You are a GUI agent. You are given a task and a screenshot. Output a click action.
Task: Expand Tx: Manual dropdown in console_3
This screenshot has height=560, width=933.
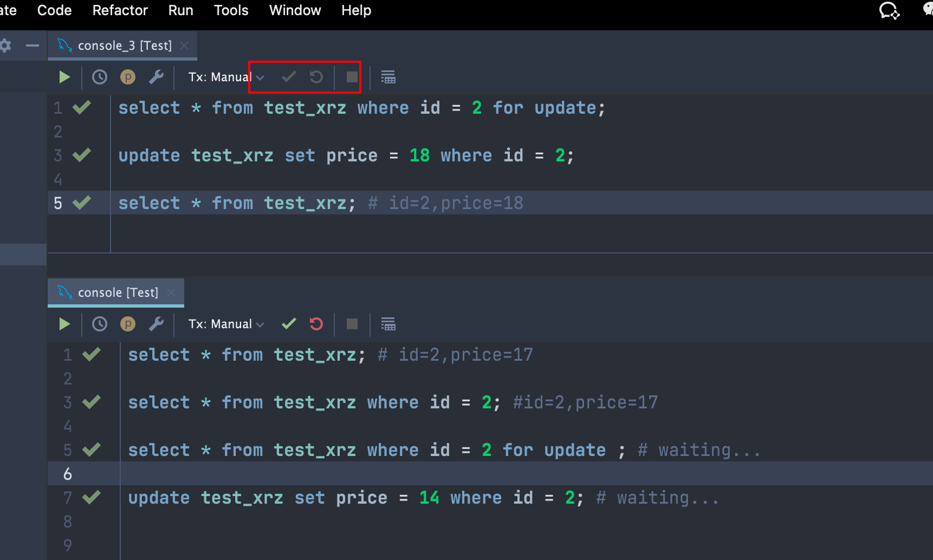tap(226, 77)
